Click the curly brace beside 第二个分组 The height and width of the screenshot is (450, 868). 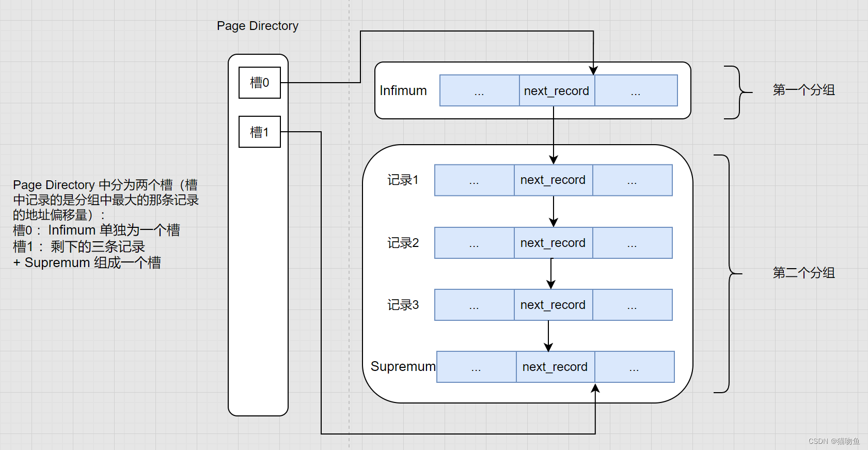click(728, 273)
